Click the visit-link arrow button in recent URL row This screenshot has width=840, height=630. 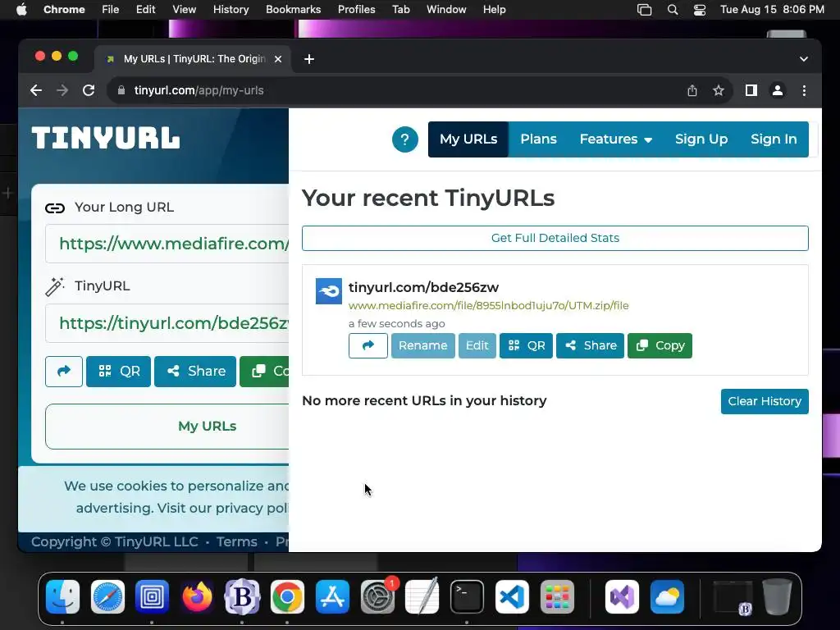pos(368,345)
